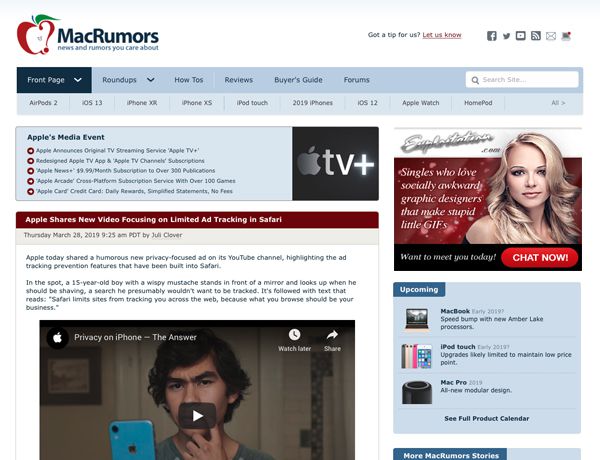
Task: Click the Apple TV+ banner image
Action: click(x=336, y=163)
